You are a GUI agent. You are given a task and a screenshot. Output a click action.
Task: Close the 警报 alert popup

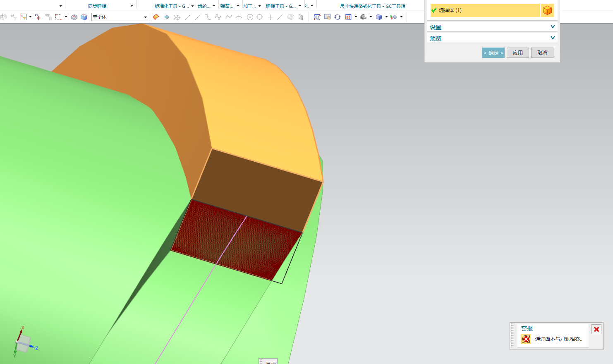click(596, 329)
